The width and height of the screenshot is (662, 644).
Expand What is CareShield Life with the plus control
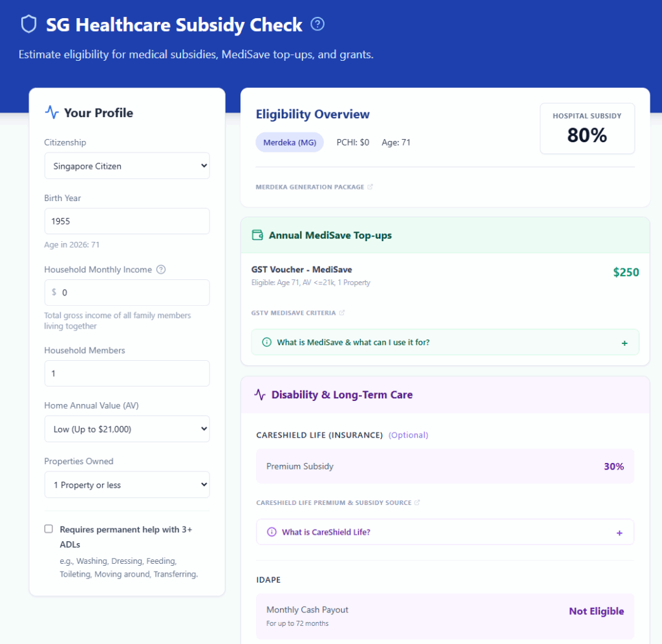(619, 532)
